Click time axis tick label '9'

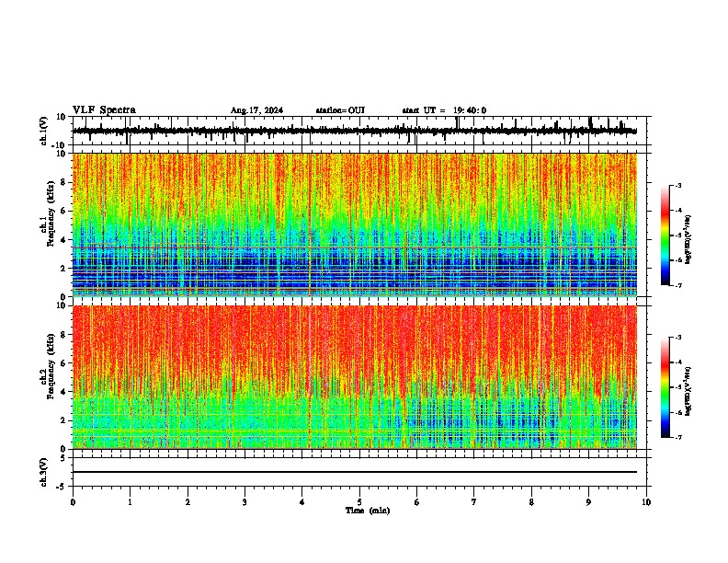[x=588, y=502]
